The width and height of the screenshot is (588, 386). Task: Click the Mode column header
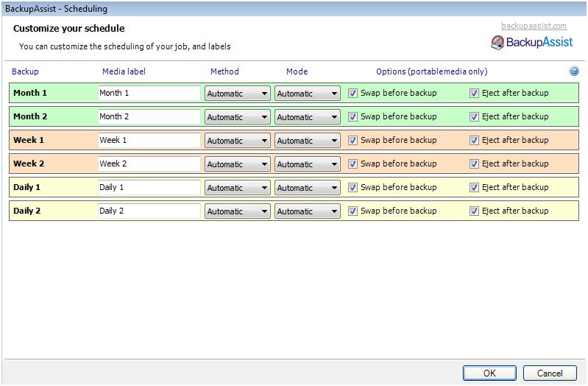[297, 71]
